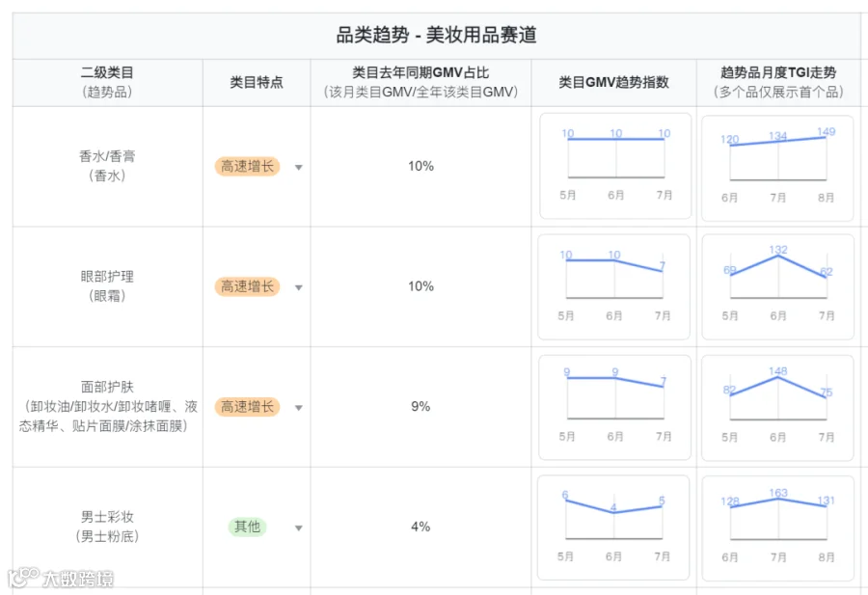Image resolution: width=868 pixels, height=595 pixels.
Task: Open 香水 monthly TGI trend chart
Action: coord(777,168)
